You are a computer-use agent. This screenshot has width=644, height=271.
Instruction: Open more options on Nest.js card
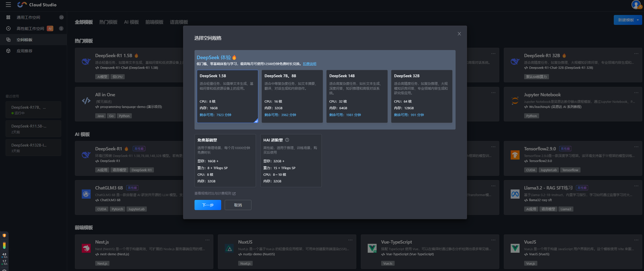coord(207,240)
